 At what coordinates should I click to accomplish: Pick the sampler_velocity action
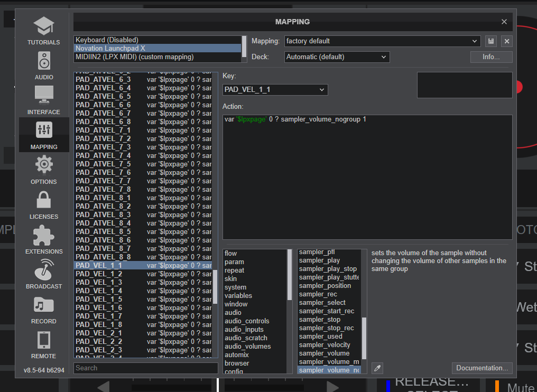329,345
